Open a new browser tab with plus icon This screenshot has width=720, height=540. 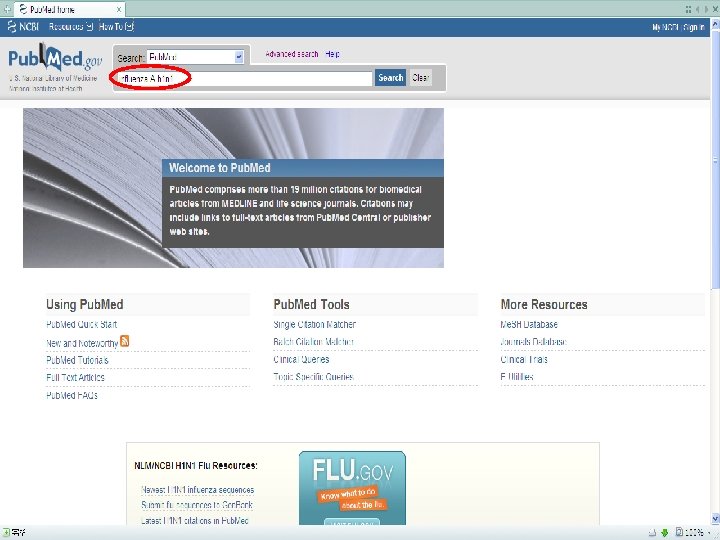point(7,9)
